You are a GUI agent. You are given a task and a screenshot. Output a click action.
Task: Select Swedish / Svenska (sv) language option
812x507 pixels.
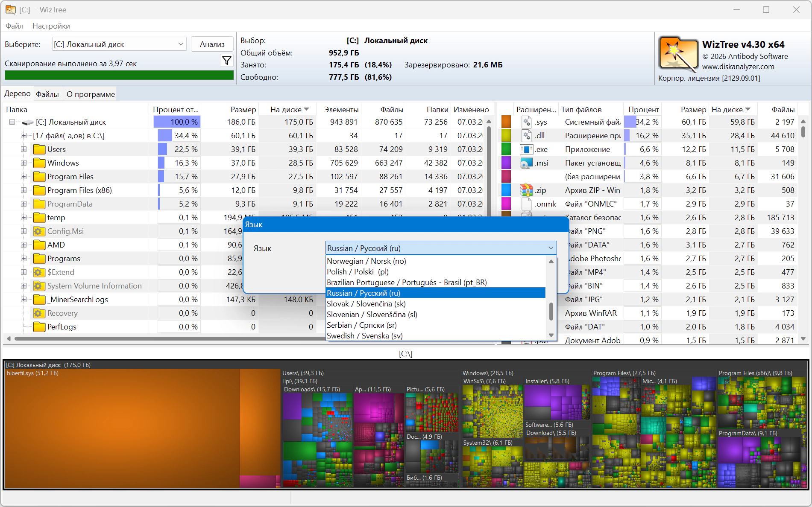(x=364, y=336)
